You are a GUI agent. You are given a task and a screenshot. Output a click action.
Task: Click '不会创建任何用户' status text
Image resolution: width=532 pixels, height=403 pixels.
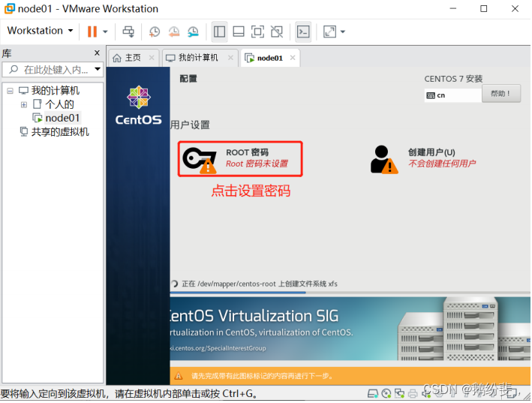[x=442, y=164]
